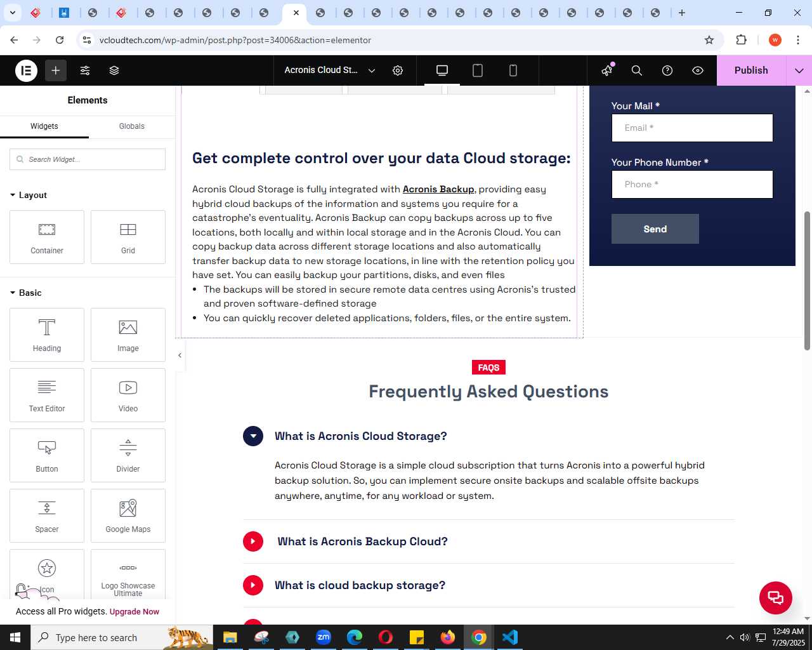Click the Send button
The width and height of the screenshot is (812, 650).
[x=655, y=229]
